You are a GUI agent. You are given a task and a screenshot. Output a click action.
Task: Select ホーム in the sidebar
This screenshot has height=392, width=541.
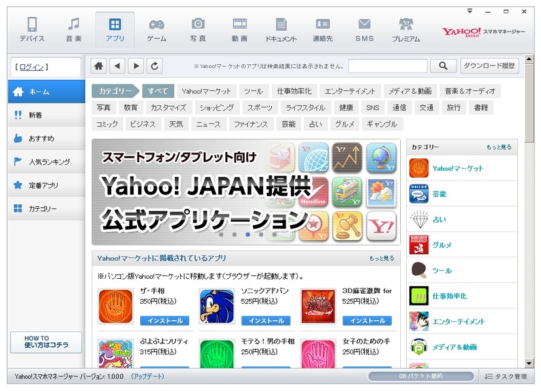47,92
